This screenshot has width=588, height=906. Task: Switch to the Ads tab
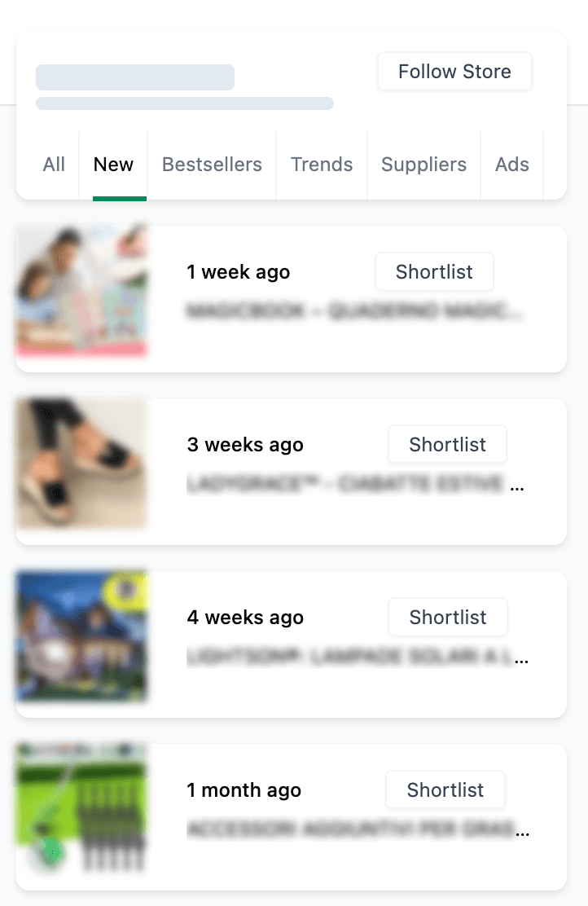pos(512,165)
